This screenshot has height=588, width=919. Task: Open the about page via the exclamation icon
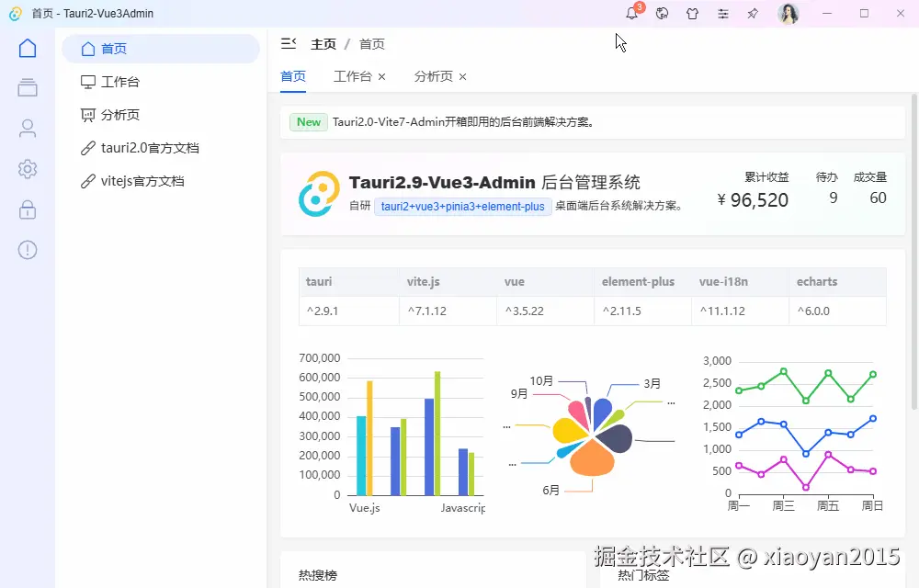pyautogui.click(x=27, y=249)
